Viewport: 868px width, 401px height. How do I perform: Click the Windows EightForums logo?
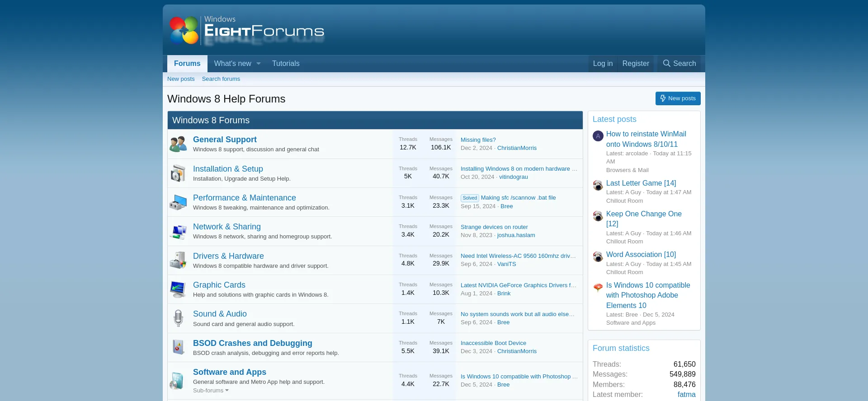[x=247, y=31]
